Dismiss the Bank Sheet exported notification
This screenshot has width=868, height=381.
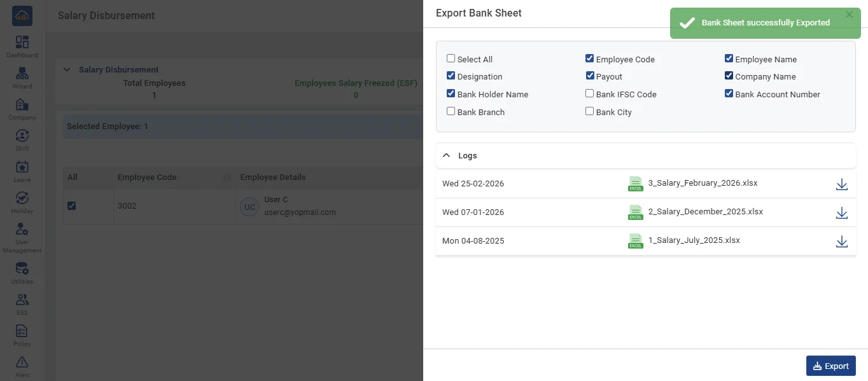tap(849, 15)
